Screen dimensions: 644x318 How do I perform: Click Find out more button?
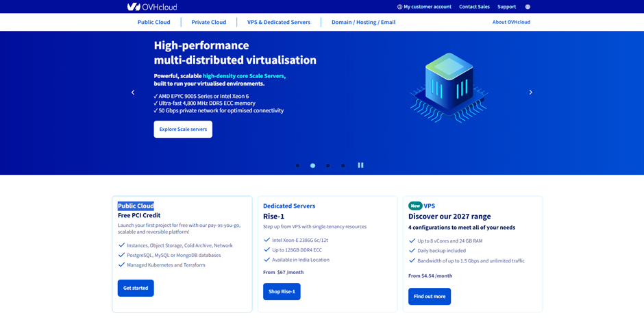point(430,296)
